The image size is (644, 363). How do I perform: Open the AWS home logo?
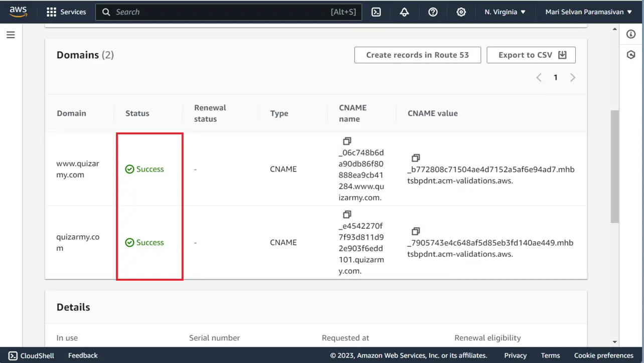(18, 12)
